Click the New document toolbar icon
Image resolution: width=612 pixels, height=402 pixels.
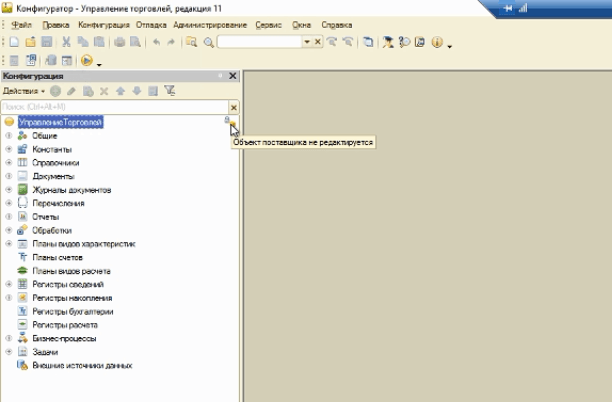(x=14, y=42)
